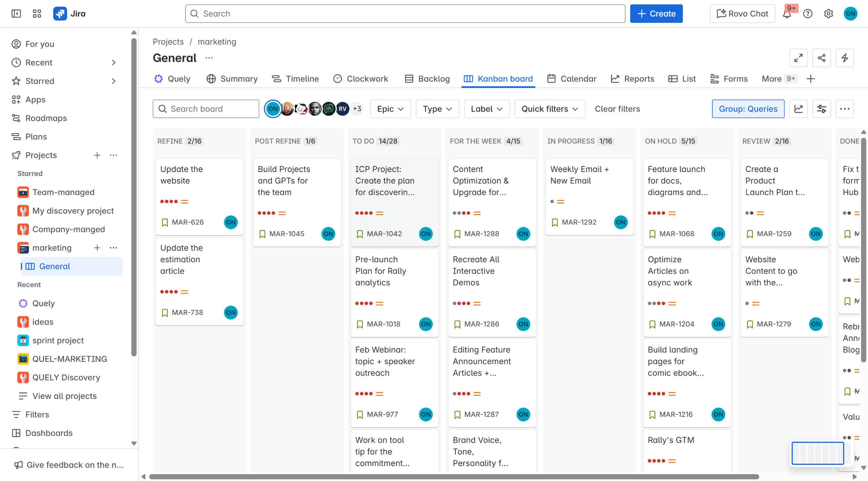Open the help question mark icon

coord(808,14)
